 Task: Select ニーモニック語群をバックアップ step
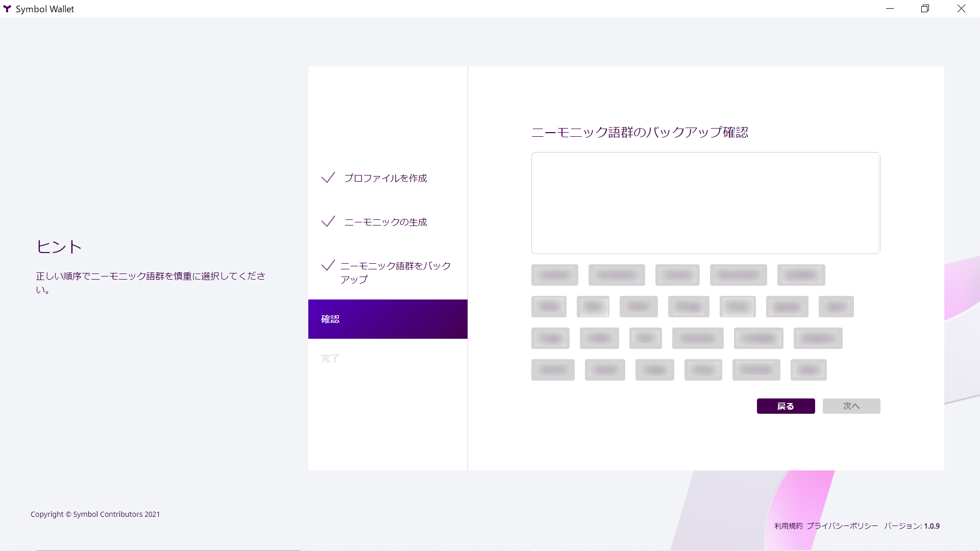coord(396,272)
